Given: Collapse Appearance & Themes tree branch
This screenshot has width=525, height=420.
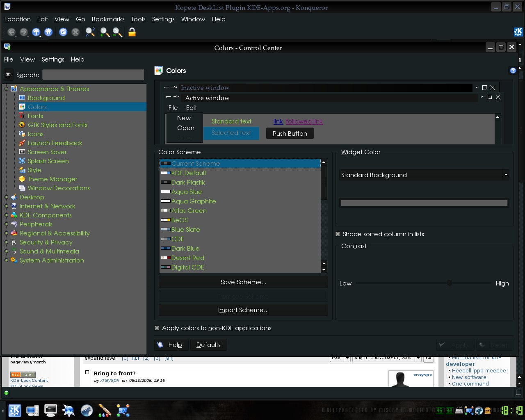Looking at the screenshot, I should [6, 89].
